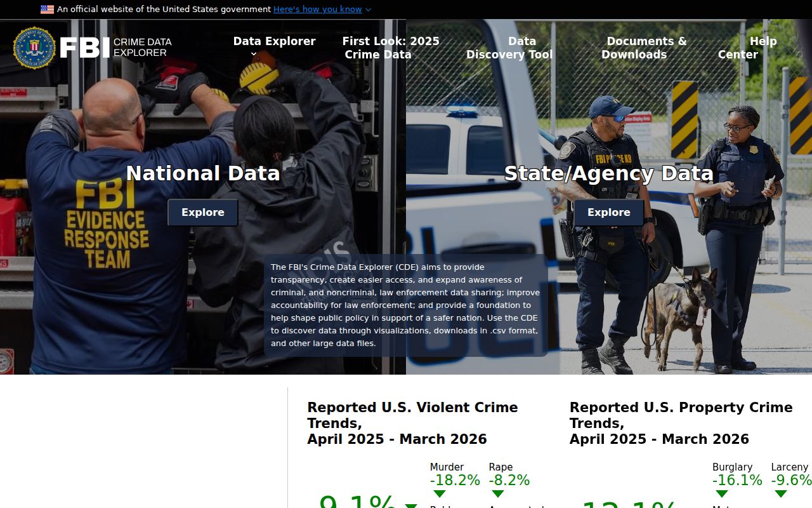Expand the 'Here's how you know' link
Screen dimensions: 812x508
click(322, 10)
